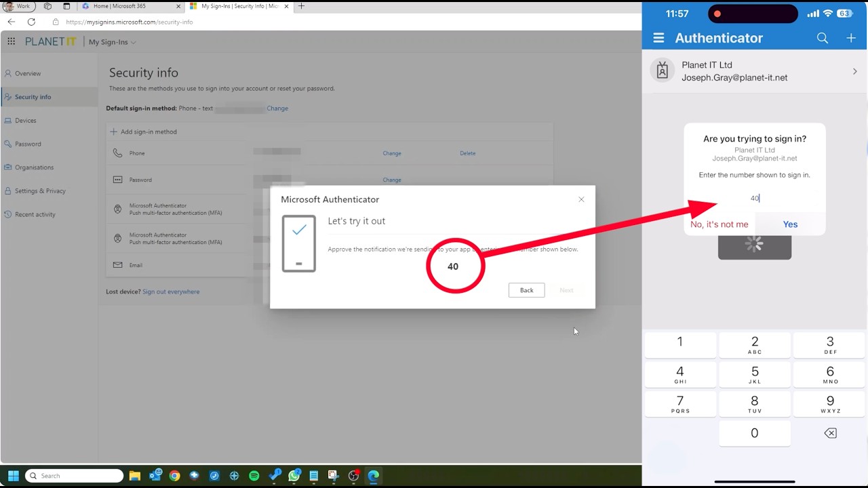Open Outlook from the taskbar
Screen dimensions: 868x488
click(155, 476)
